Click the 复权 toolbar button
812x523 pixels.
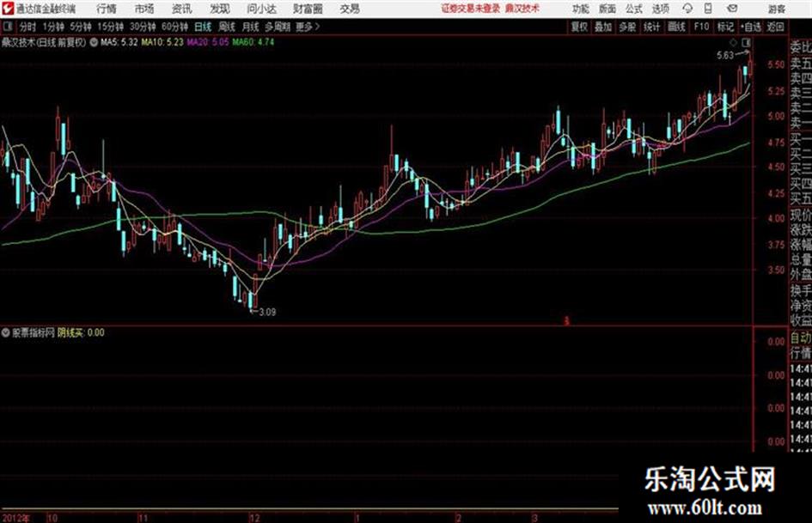tap(579, 27)
